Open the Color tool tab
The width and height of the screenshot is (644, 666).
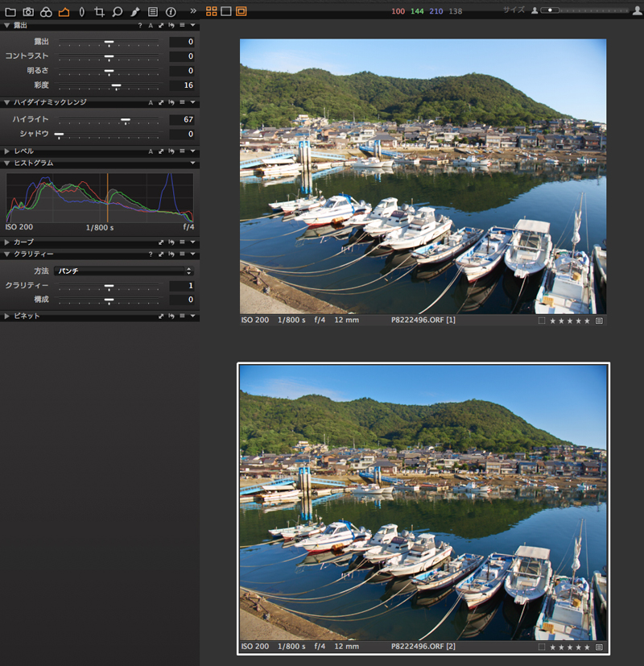click(x=46, y=12)
